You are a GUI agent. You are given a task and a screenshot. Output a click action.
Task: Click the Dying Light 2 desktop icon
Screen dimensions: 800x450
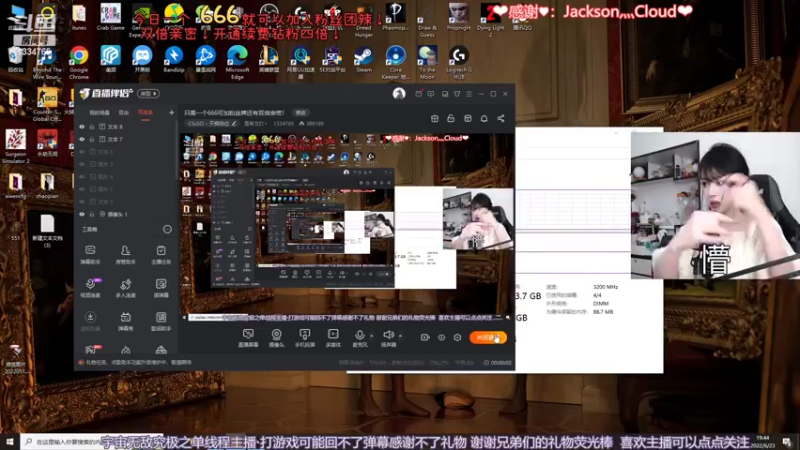tap(490, 20)
